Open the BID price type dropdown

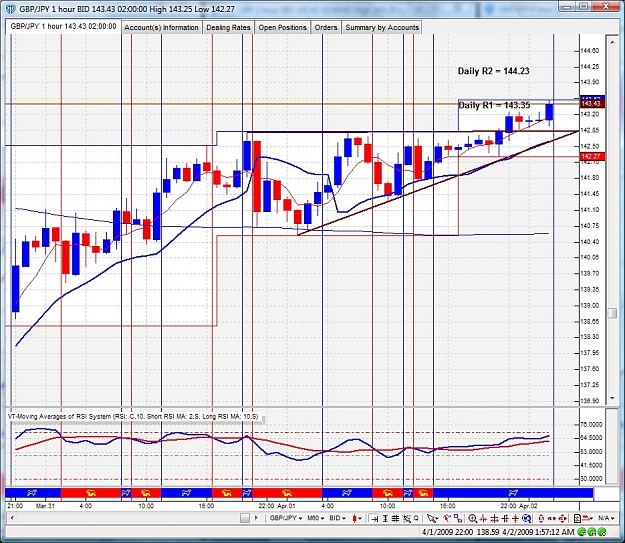[337, 518]
